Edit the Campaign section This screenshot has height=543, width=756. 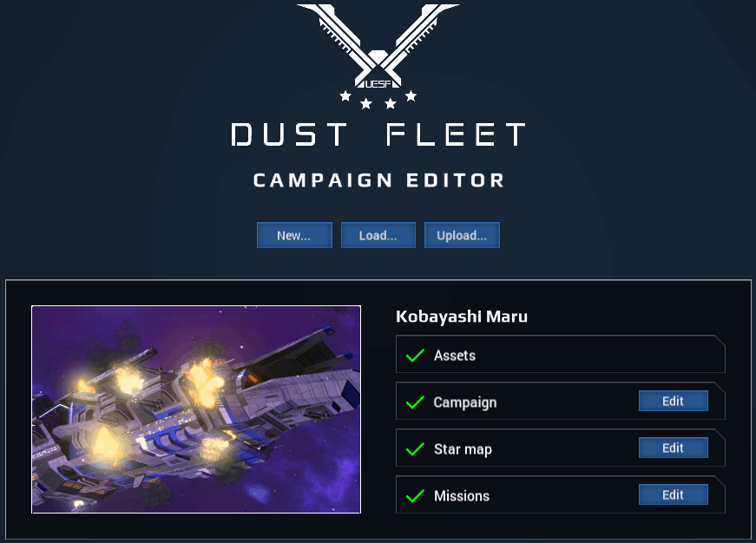[673, 401]
